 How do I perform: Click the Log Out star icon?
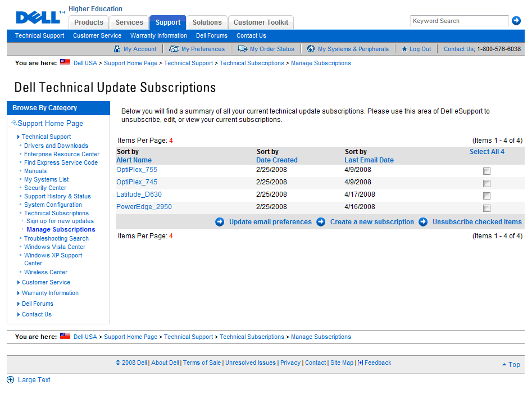click(404, 49)
